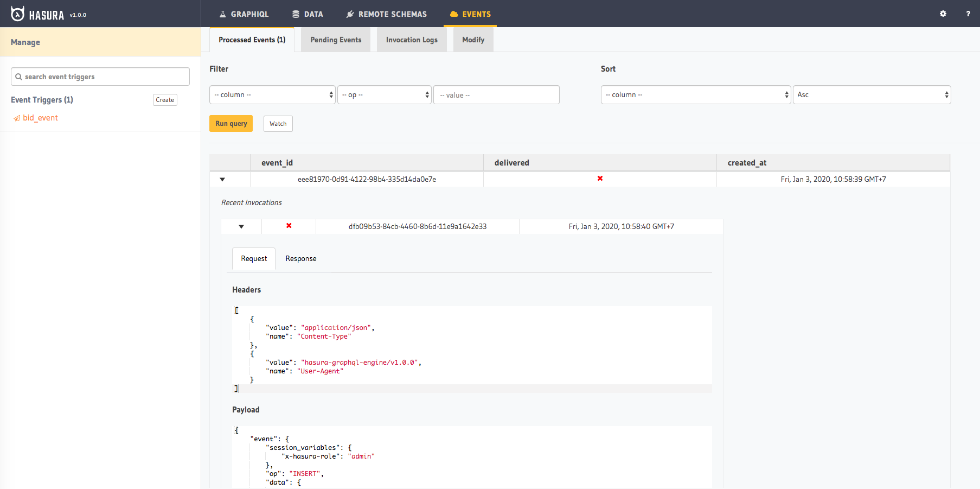The image size is (980, 489).
Task: Click the Recent Invocations label
Action: click(x=252, y=202)
